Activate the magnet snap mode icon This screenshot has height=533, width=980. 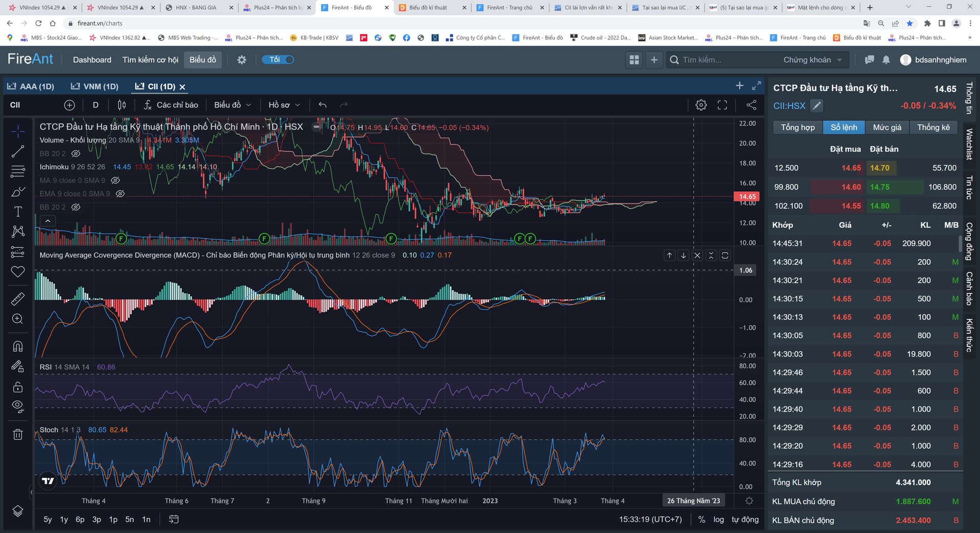pyautogui.click(x=18, y=347)
